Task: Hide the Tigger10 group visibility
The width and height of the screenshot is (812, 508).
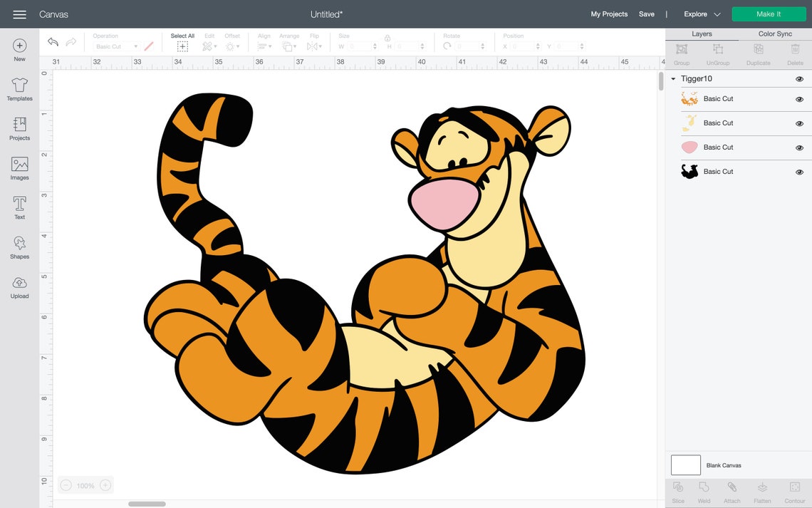Action: [799, 78]
